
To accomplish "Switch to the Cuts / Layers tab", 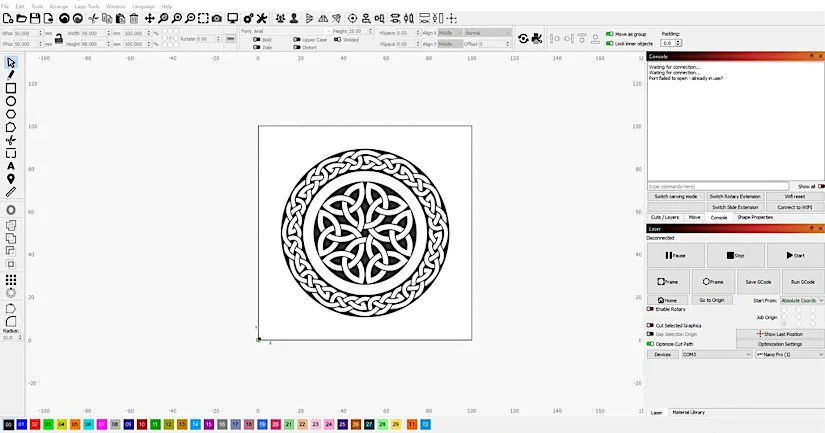I will click(665, 217).
